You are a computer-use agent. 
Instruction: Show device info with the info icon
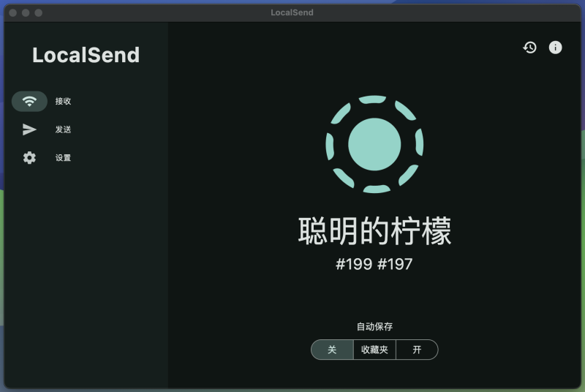[555, 48]
